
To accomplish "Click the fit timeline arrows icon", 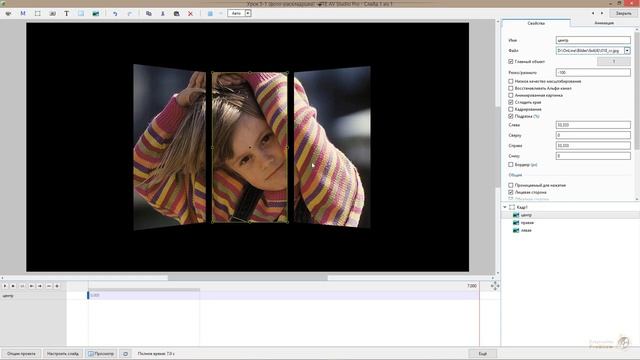I will (x=495, y=286).
